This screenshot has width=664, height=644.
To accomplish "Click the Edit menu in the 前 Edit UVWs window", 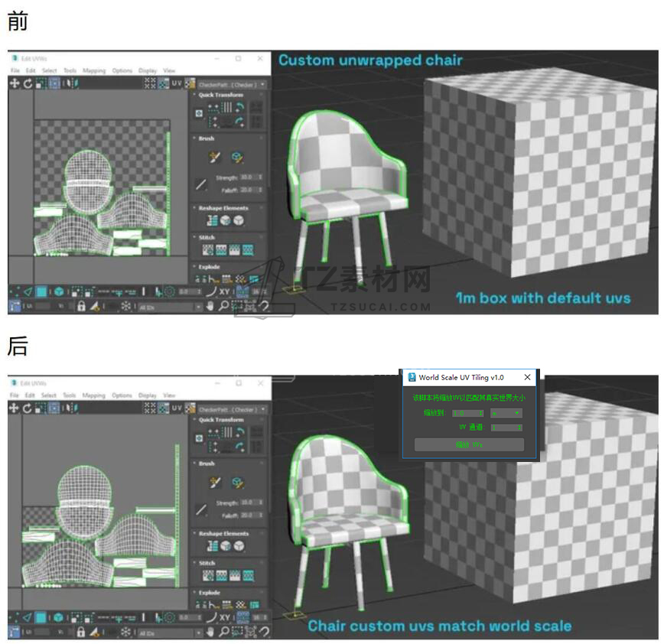I will (31, 70).
